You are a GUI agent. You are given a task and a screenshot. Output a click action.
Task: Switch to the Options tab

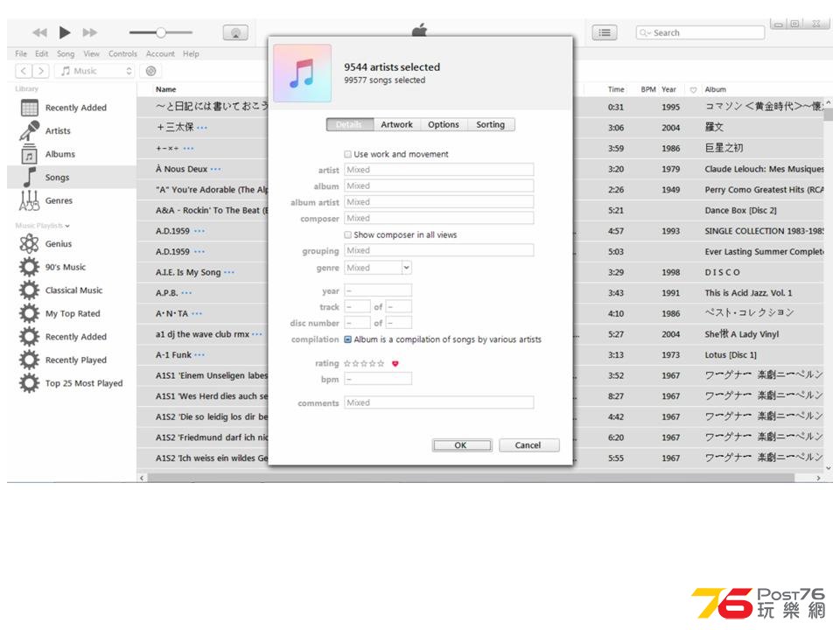444,124
